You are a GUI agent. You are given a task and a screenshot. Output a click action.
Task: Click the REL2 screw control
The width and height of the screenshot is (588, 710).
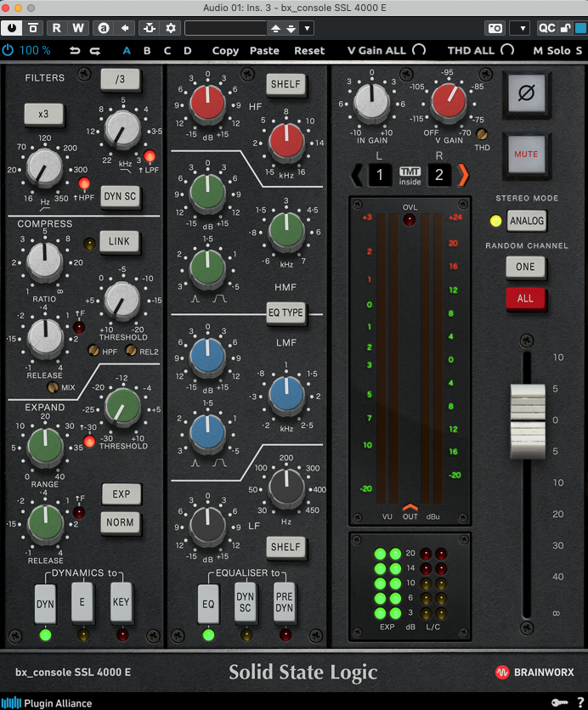point(131,351)
